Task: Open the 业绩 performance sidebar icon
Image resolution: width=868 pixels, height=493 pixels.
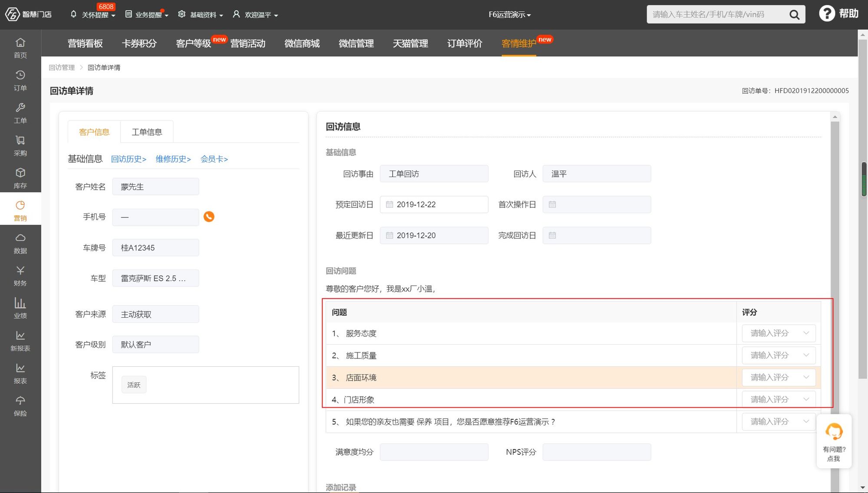Action: click(x=20, y=308)
